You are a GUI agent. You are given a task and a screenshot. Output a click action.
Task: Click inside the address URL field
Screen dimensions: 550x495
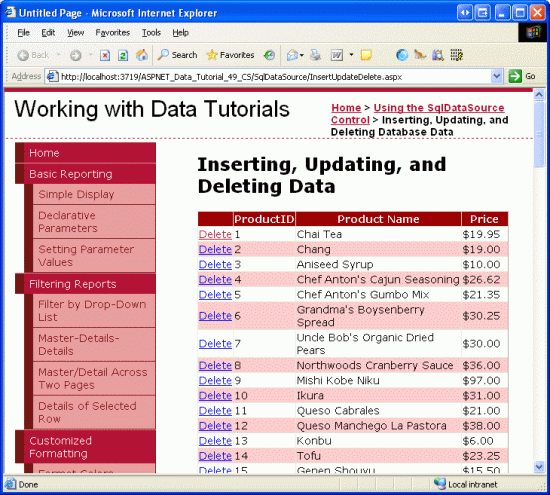[x=275, y=76]
